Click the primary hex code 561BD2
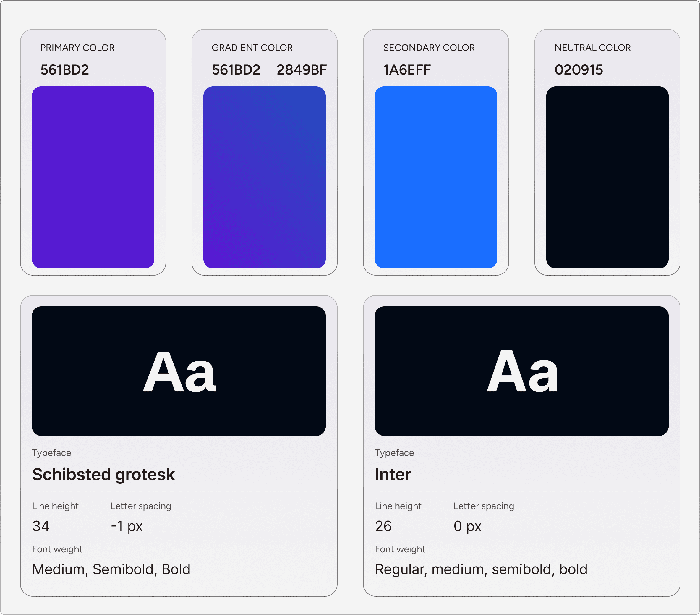Screen dimensions: 700x615 [x=65, y=70]
